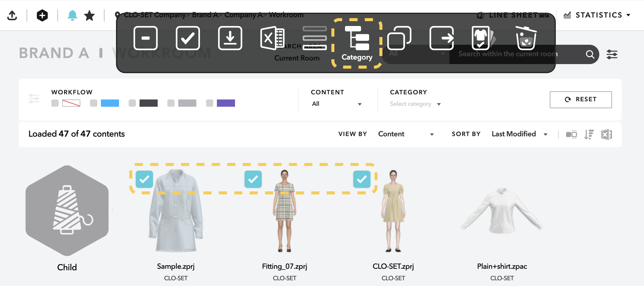Select the red-slash no workflow swatch
This screenshot has width=644, height=286.
click(x=71, y=103)
